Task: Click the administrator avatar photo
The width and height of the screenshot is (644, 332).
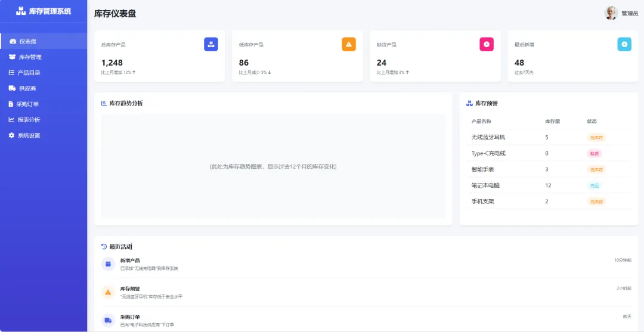Action: point(611,13)
